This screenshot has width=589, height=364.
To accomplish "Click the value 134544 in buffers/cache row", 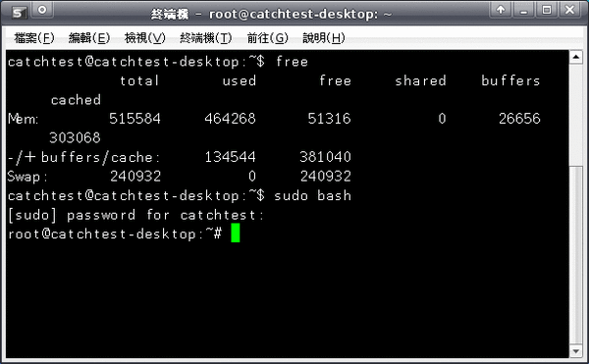I will pyautogui.click(x=230, y=157).
